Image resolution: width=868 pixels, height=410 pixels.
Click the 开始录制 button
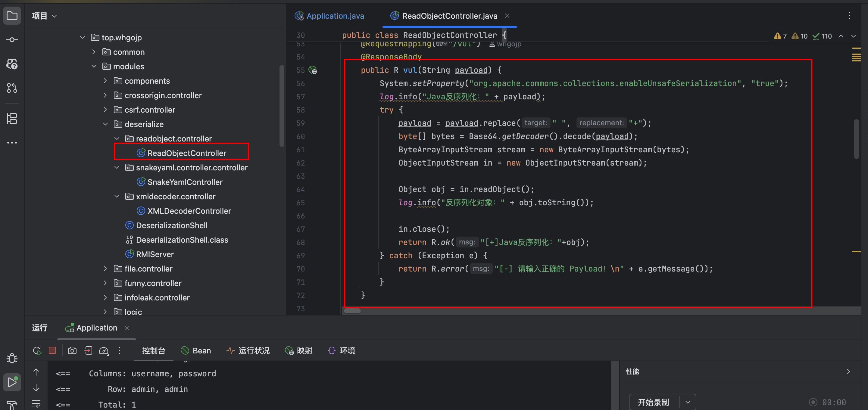pos(654,402)
